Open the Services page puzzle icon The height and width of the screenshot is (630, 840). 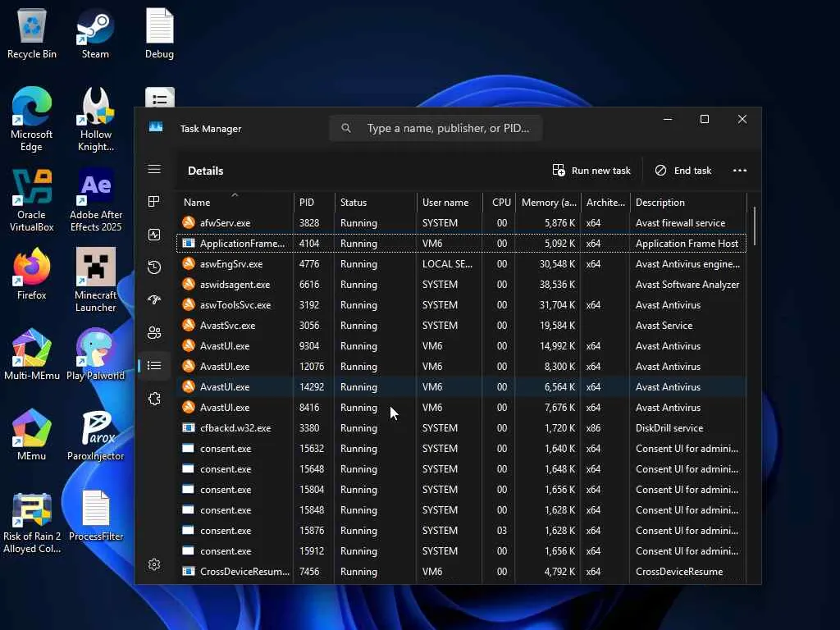point(154,399)
